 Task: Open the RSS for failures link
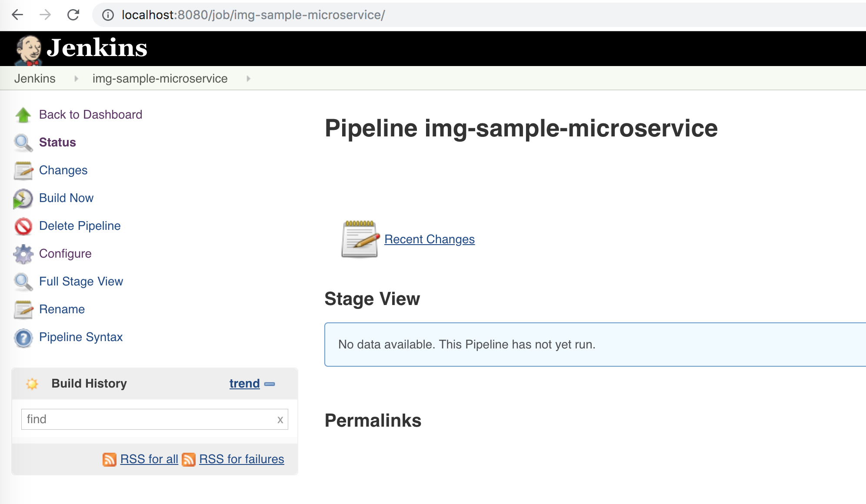point(241,459)
